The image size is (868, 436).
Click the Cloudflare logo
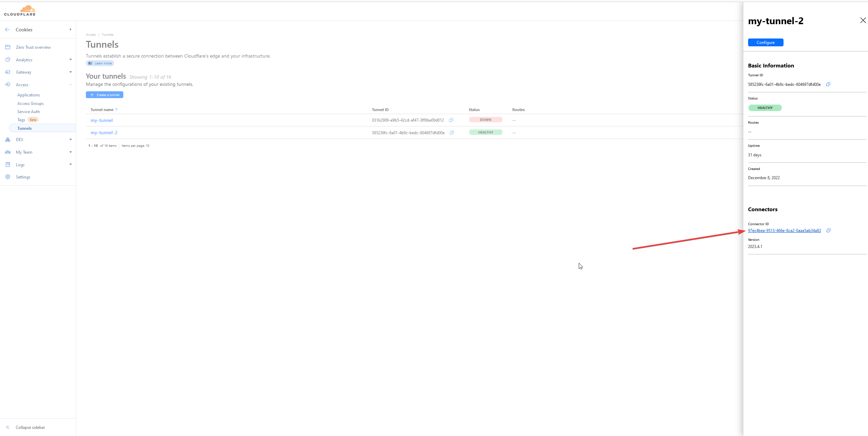[x=20, y=11]
